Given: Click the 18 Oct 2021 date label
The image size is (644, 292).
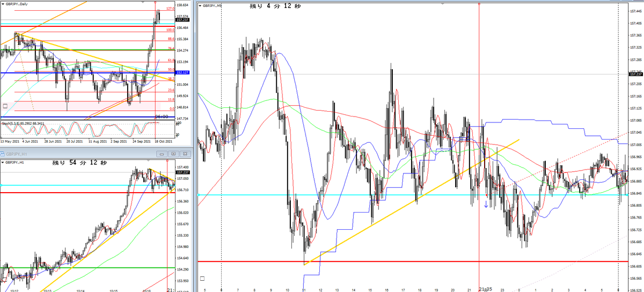Looking at the screenshot, I should pos(163,142).
